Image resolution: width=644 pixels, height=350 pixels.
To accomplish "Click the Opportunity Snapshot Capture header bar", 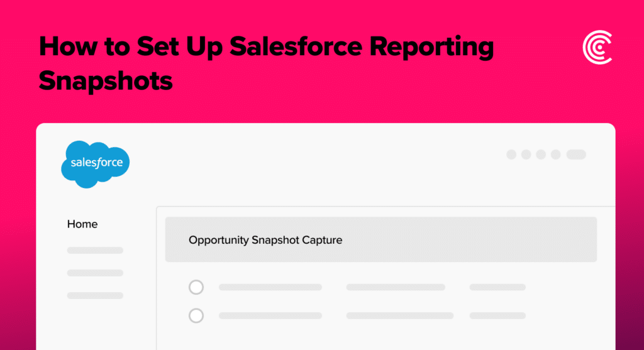I will (x=381, y=239).
